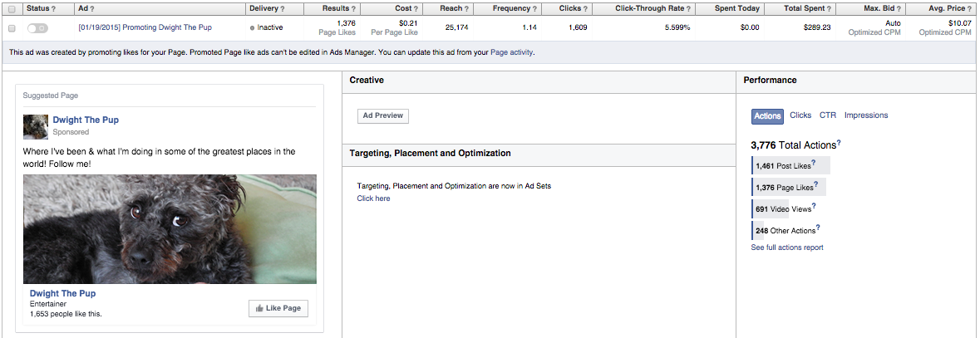Click the help icon next to Status header
This screenshot has height=338, width=980.
tap(55, 8)
